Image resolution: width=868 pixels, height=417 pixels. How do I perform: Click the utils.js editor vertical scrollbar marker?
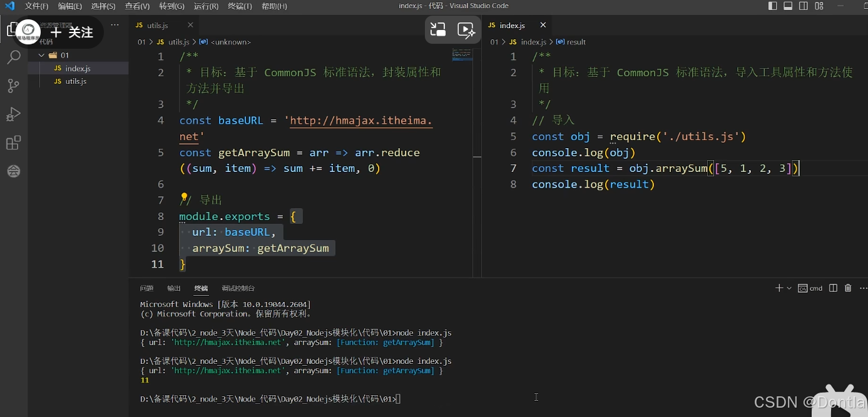pyautogui.click(x=477, y=156)
